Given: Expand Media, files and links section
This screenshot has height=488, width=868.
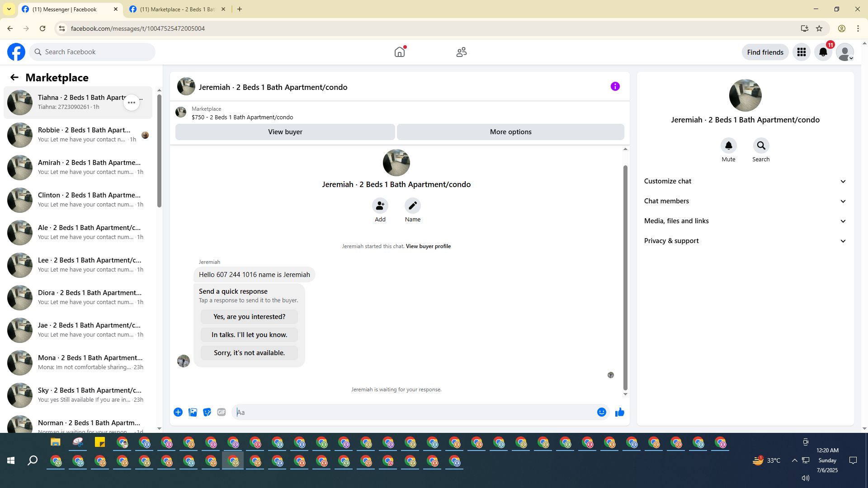Looking at the screenshot, I should pos(745,221).
